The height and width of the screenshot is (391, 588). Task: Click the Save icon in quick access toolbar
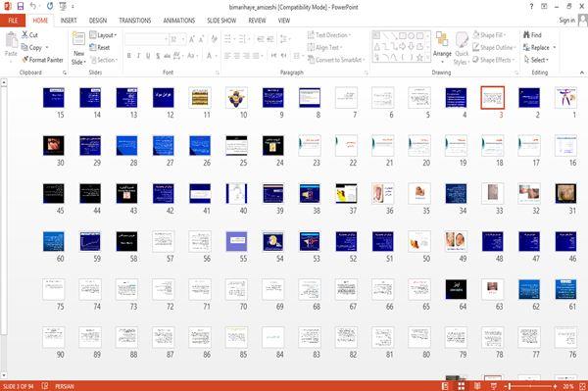[x=21, y=6]
